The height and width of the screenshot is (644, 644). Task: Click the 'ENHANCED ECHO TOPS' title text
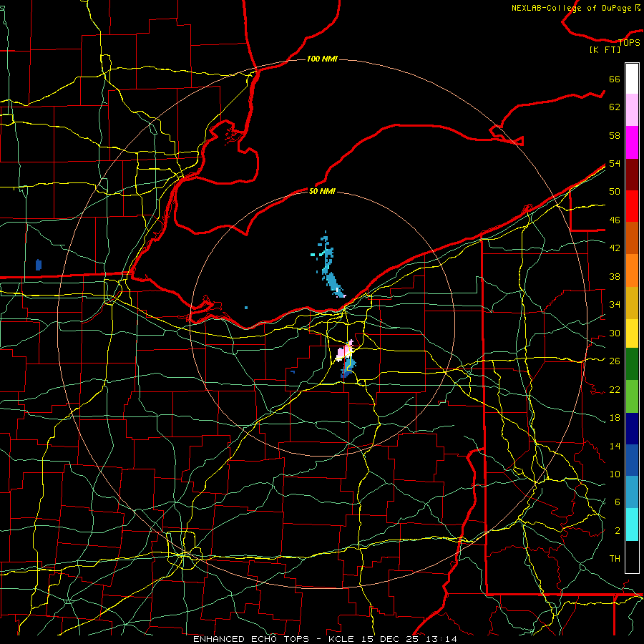pos(251,639)
